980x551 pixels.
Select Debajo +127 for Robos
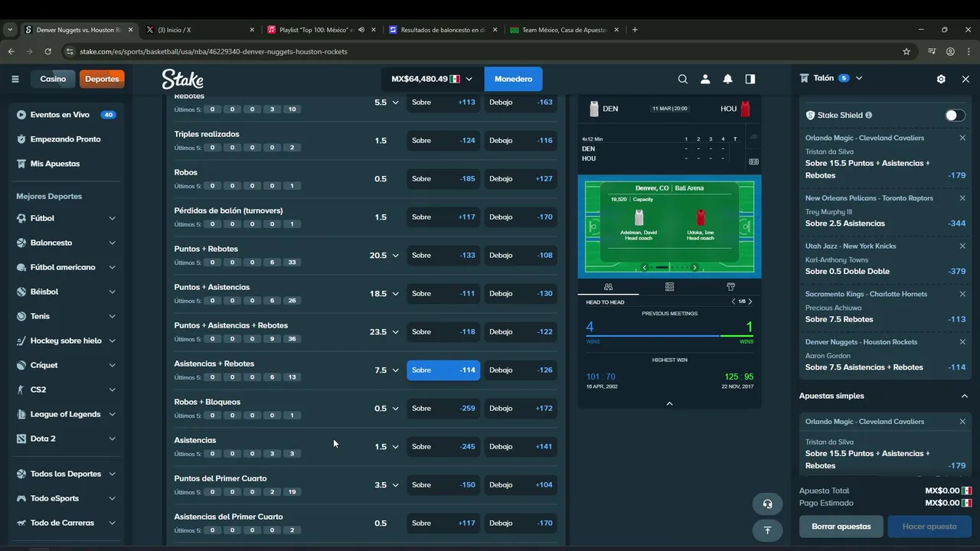pyautogui.click(x=521, y=178)
